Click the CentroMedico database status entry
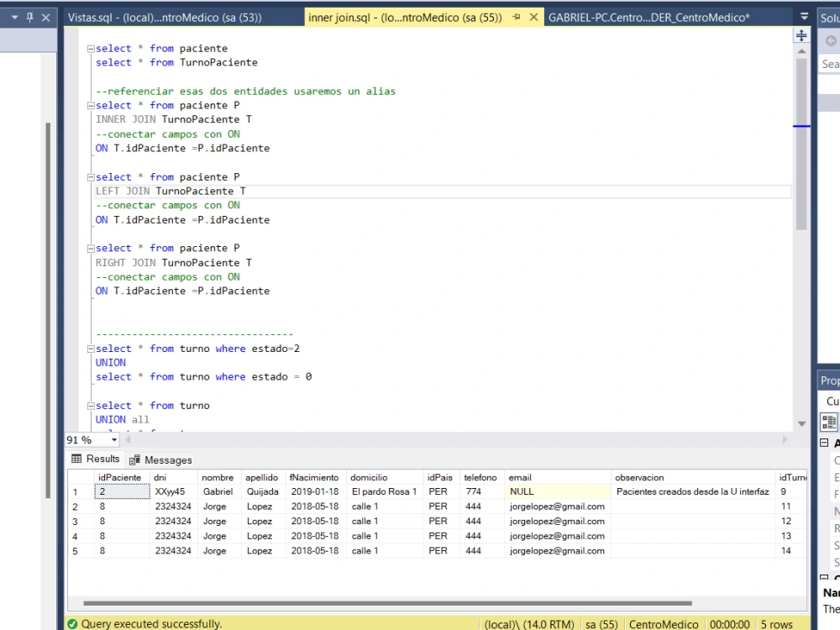The width and height of the screenshot is (840, 630). click(x=664, y=625)
